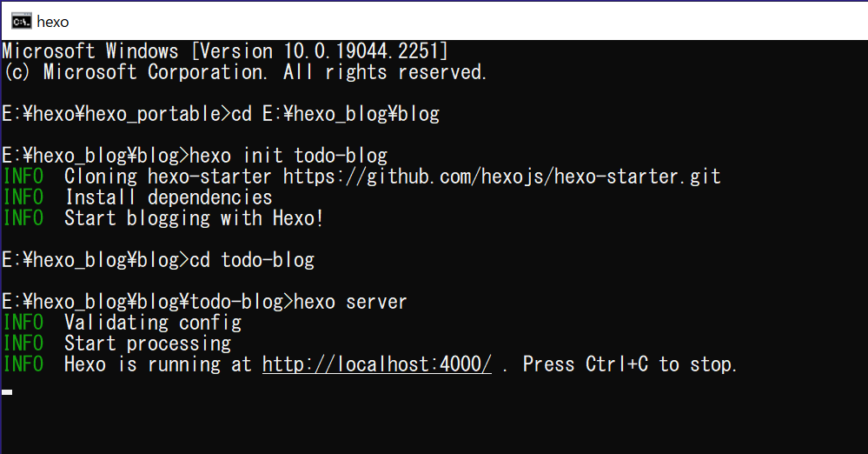Click the 'hexo init todo-blog' command

pyautogui.click(x=288, y=155)
